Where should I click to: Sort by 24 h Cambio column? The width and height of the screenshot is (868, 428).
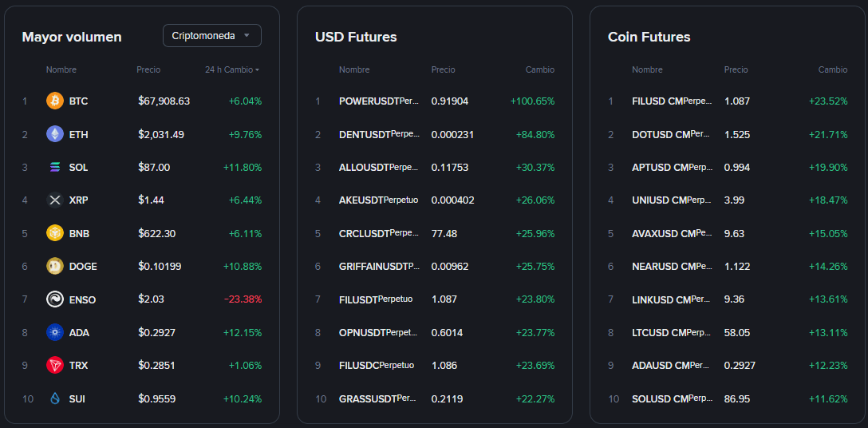point(232,70)
